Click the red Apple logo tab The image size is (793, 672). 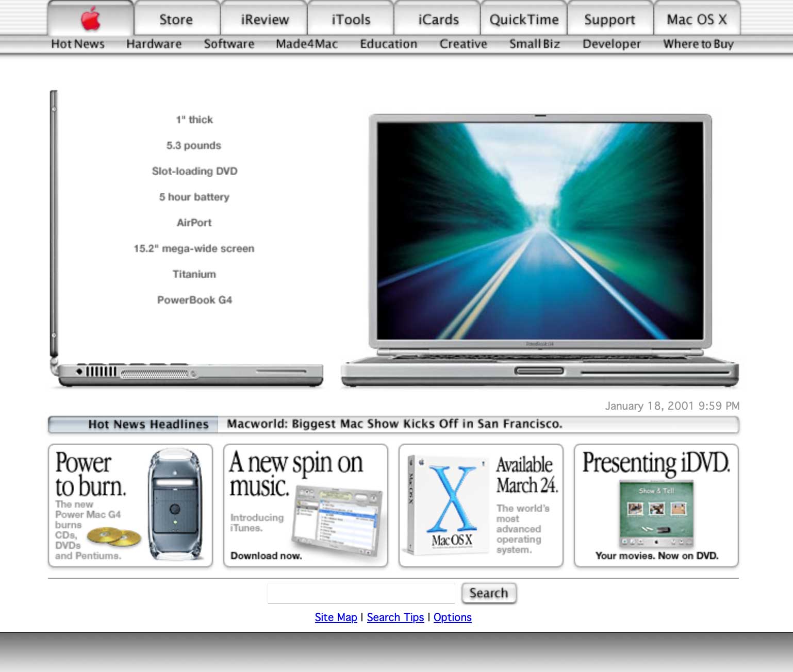(91, 19)
